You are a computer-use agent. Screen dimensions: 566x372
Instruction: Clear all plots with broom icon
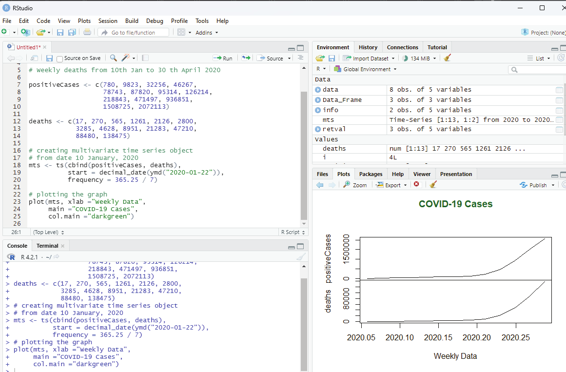[433, 184]
